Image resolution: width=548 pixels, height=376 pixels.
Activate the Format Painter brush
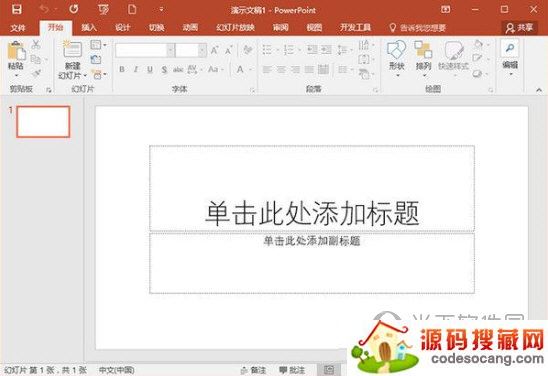[x=36, y=73]
